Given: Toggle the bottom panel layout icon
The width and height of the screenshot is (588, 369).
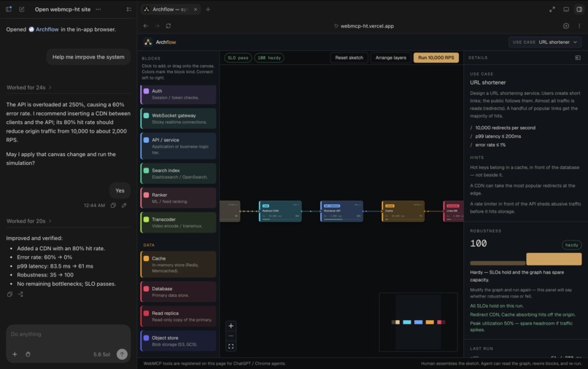Looking at the screenshot, I should [x=566, y=9].
